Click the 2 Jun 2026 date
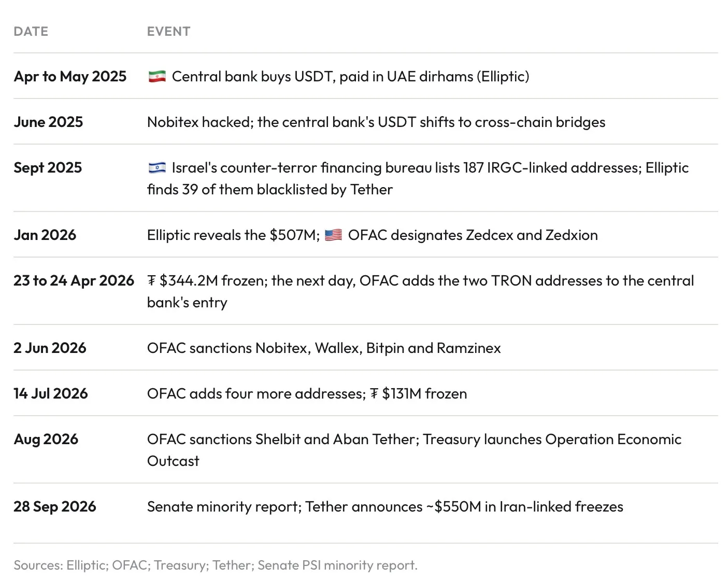This screenshot has height=581, width=728. tap(50, 348)
